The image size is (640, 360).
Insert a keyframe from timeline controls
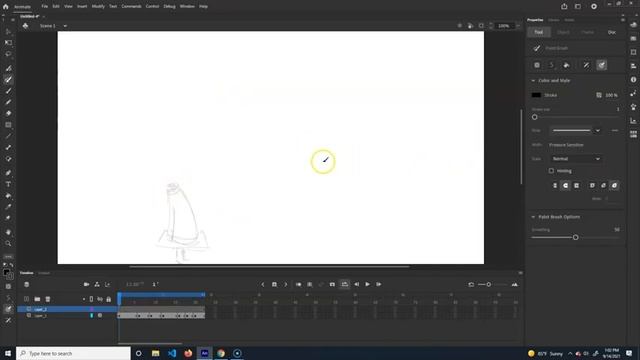tap(274, 284)
